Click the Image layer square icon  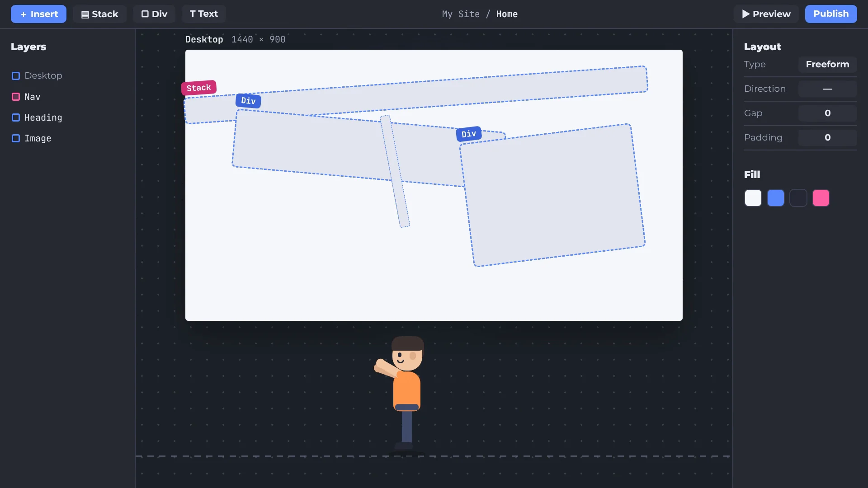(x=16, y=138)
